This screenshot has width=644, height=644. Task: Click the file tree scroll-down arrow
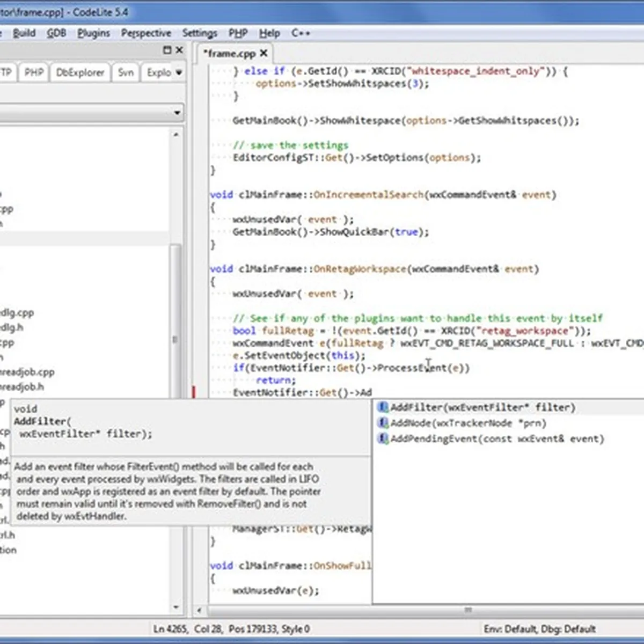(x=176, y=607)
